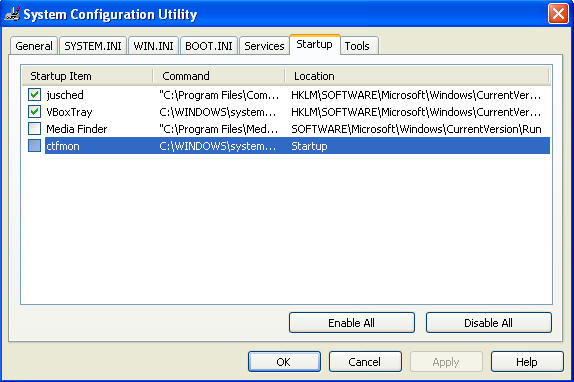The image size is (574, 382).
Task: Select the ctfmon row name
Action: pos(63,146)
